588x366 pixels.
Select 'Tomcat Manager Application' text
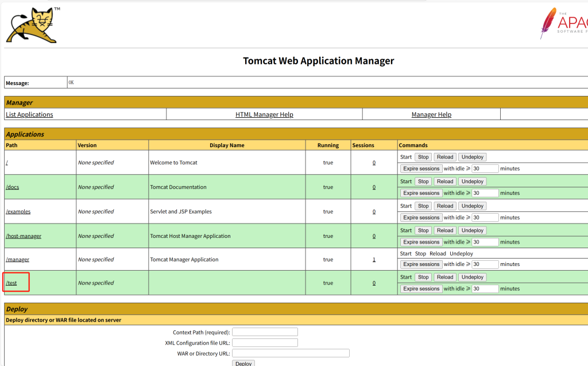tap(184, 259)
